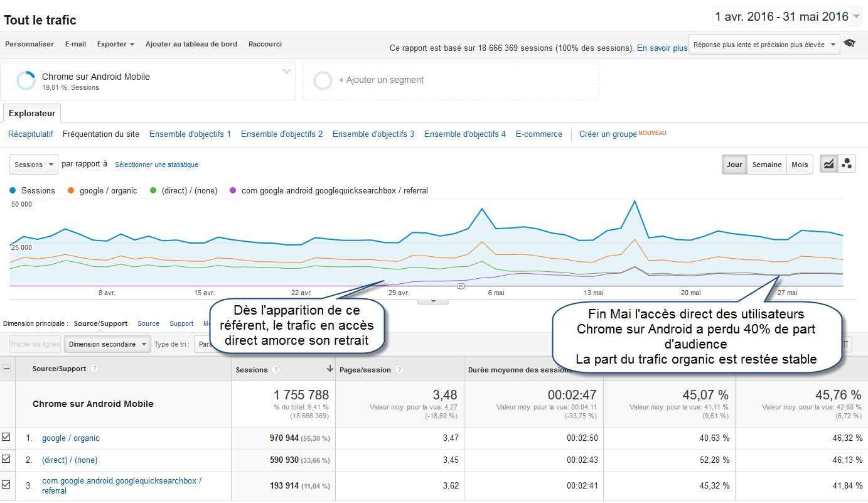Select Support primary dimension link
The height and width of the screenshot is (503, 868).
[x=181, y=323]
